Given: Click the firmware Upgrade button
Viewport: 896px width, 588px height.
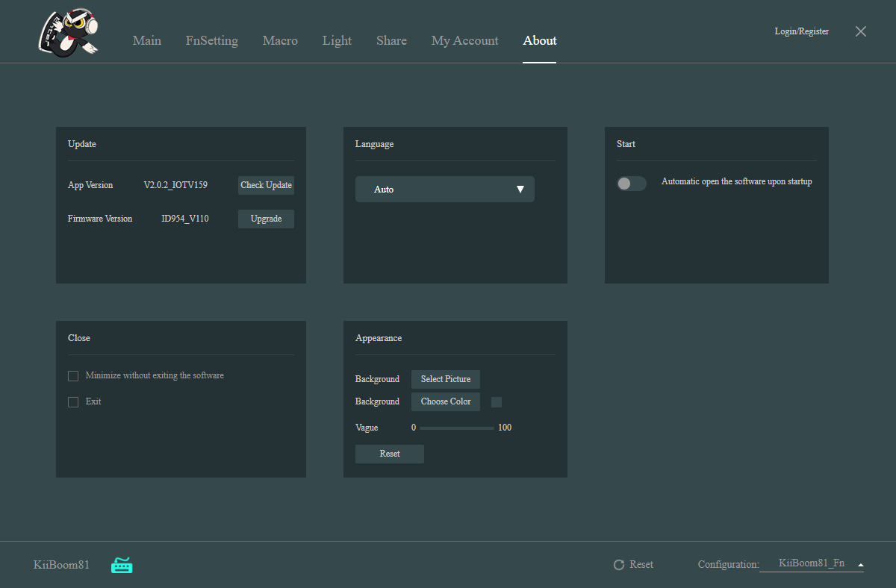Looking at the screenshot, I should (x=266, y=219).
